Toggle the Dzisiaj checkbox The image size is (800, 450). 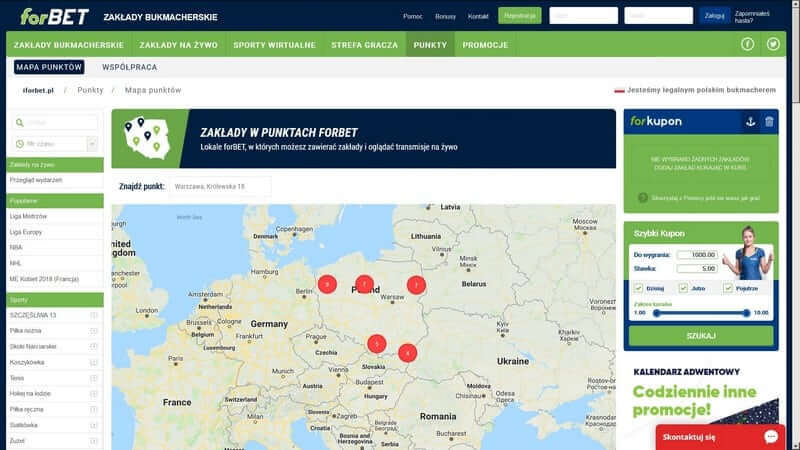[638, 288]
